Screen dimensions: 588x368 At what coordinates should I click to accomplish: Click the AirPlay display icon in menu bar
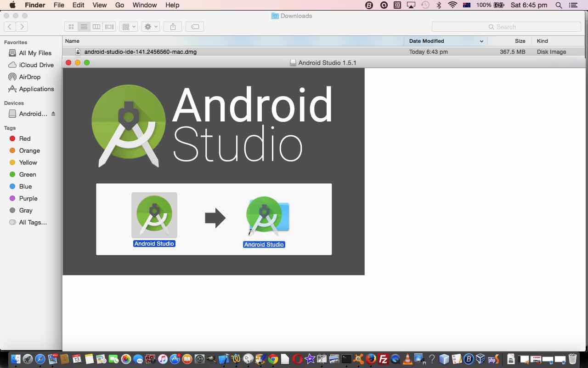[411, 5]
